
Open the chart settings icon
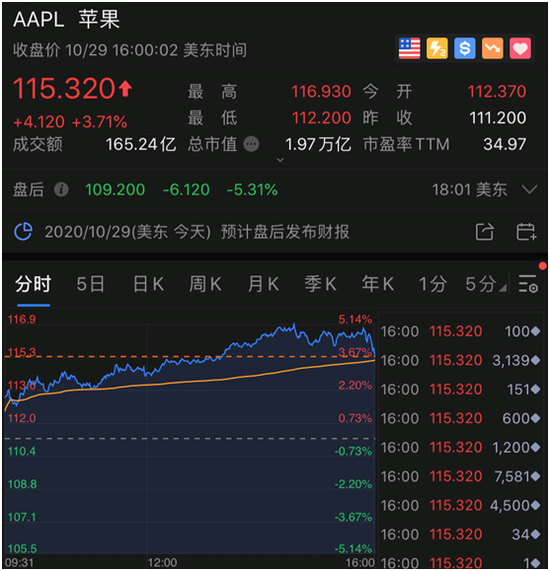(528, 284)
